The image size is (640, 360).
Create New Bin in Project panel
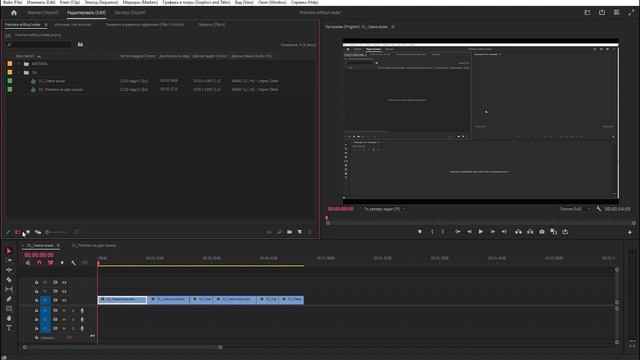(x=289, y=232)
